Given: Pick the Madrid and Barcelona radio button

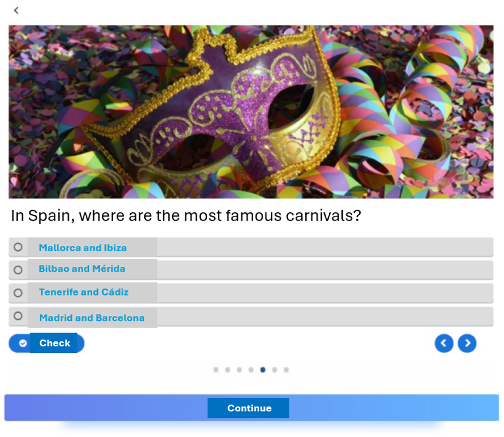Looking at the screenshot, I should coord(18,316).
